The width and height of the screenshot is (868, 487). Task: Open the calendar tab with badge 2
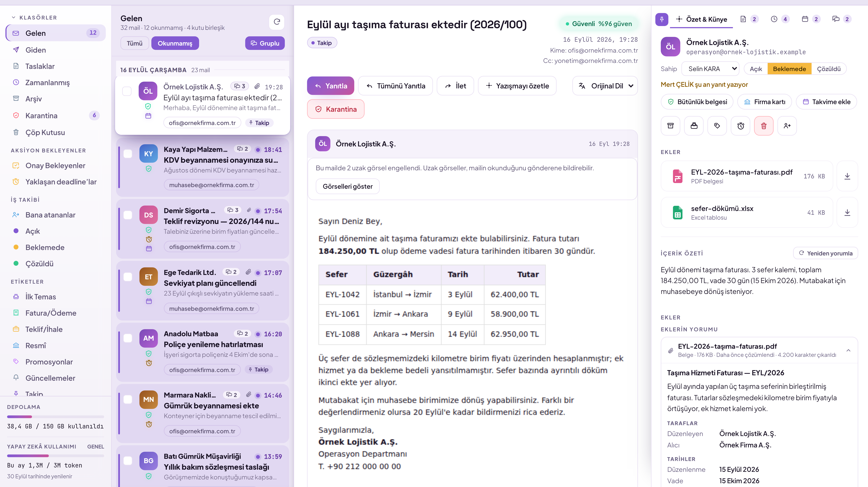[811, 19]
